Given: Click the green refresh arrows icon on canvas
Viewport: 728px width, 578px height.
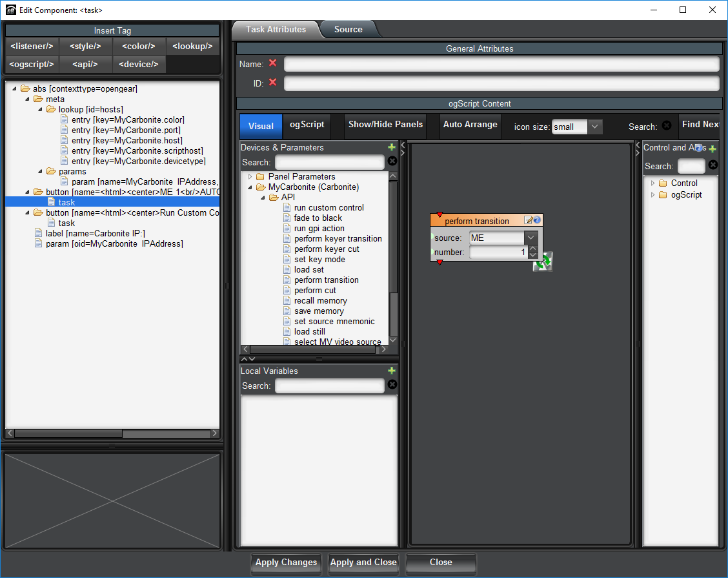Looking at the screenshot, I should coord(543,262).
